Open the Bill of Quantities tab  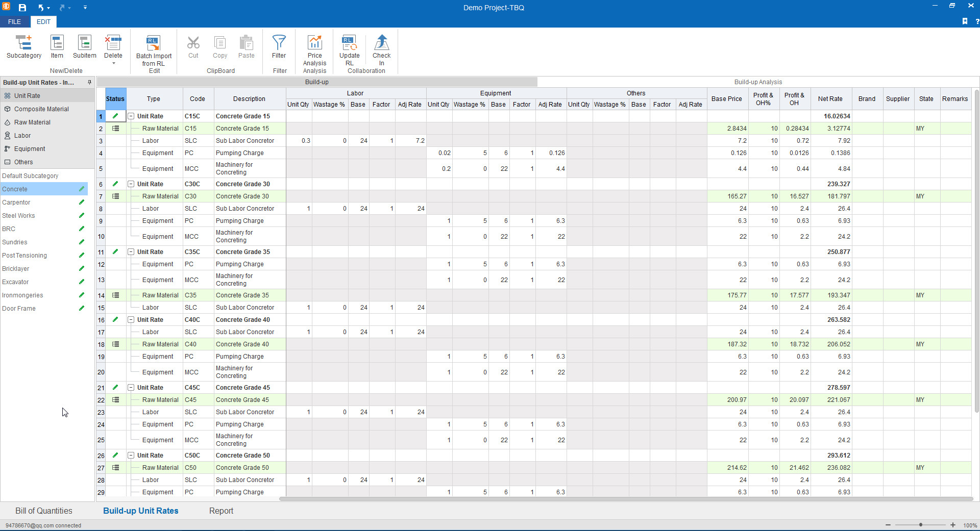(44, 511)
